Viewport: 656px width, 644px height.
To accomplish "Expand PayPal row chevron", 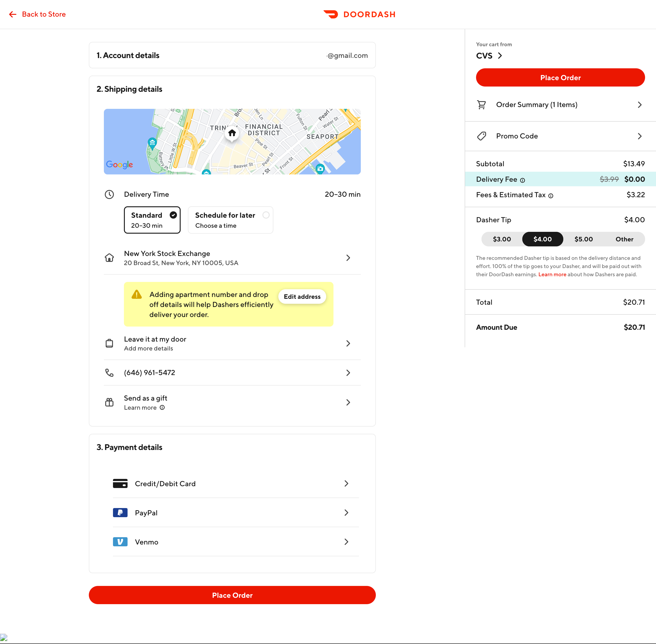I will [x=346, y=512].
